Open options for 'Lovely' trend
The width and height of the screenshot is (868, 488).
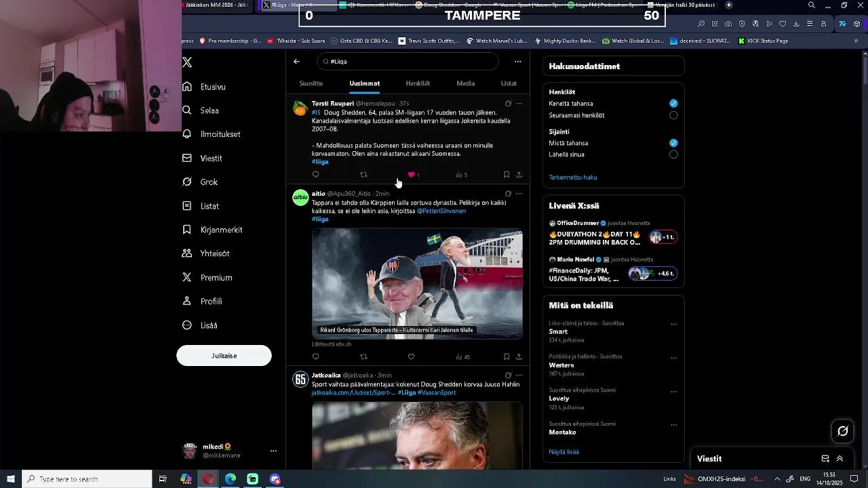673,392
